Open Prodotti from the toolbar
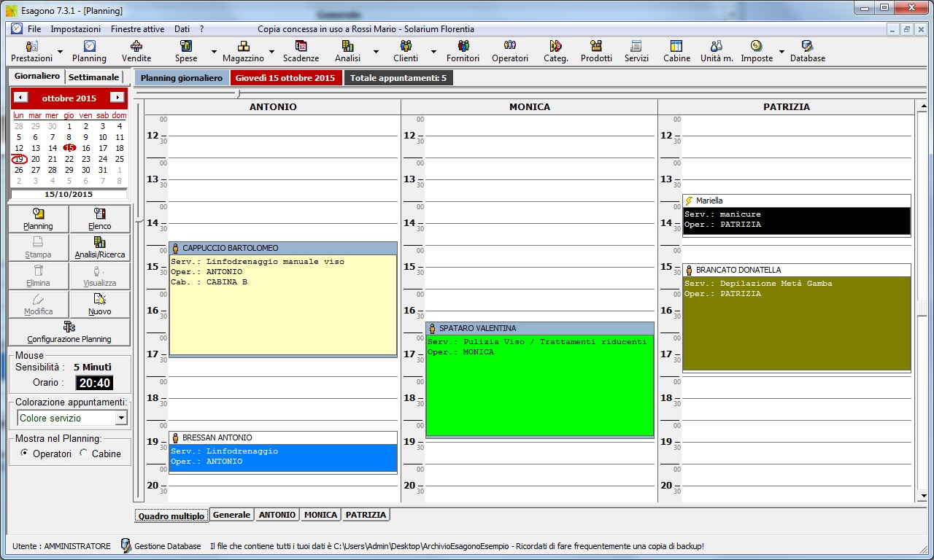Image resolution: width=934 pixels, height=560 pixels. 596,51
